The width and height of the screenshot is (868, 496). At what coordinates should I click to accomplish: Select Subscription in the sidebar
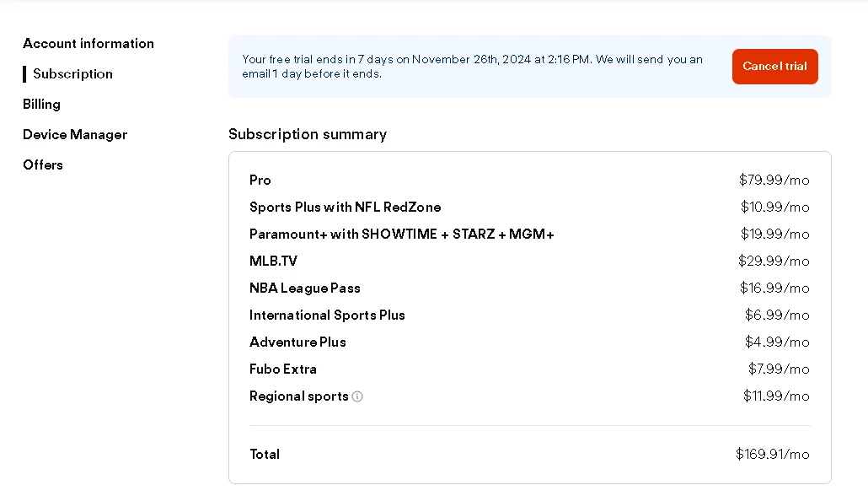point(72,73)
